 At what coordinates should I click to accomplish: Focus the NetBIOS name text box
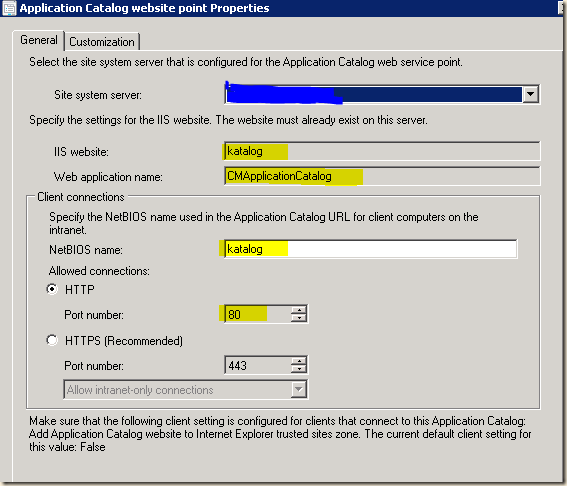pyautogui.click(x=371, y=249)
